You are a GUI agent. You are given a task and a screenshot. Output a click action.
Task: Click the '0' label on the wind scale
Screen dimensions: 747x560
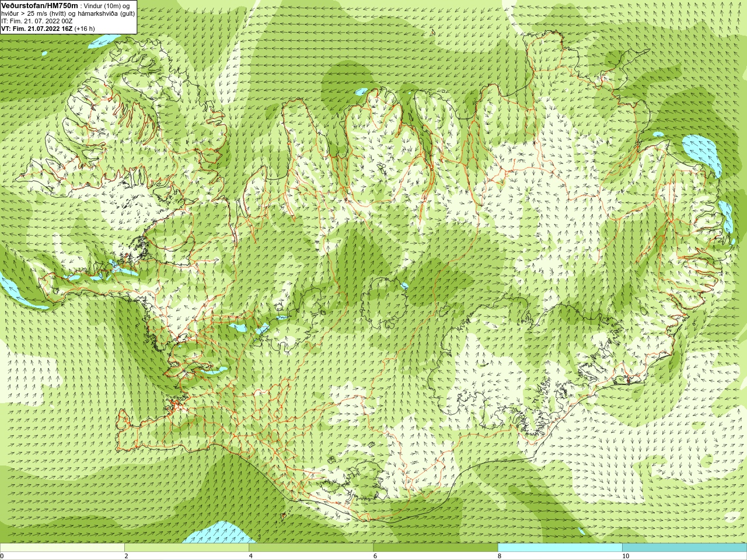coord(2,556)
